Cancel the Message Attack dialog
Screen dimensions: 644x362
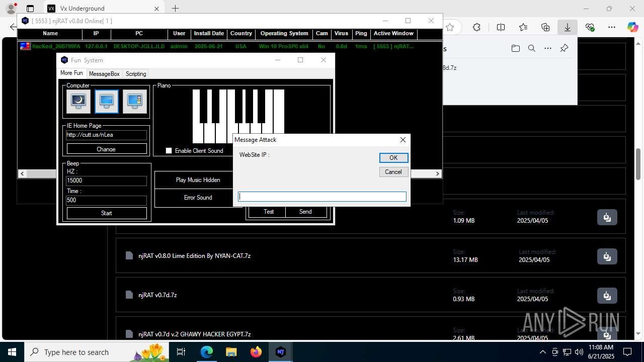tap(393, 172)
